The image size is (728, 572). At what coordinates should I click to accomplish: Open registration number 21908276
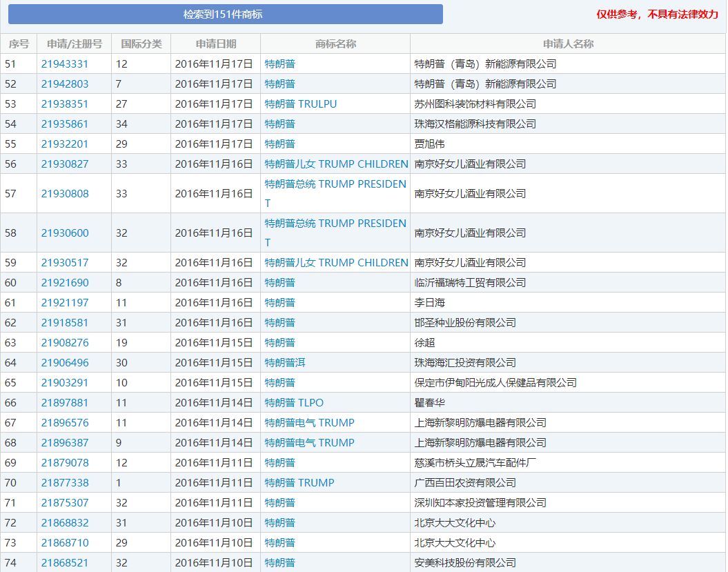tap(65, 342)
